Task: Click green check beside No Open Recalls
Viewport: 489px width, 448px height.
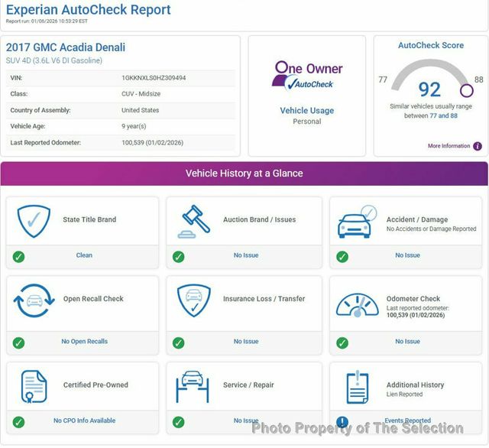Action: pyautogui.click(x=18, y=342)
